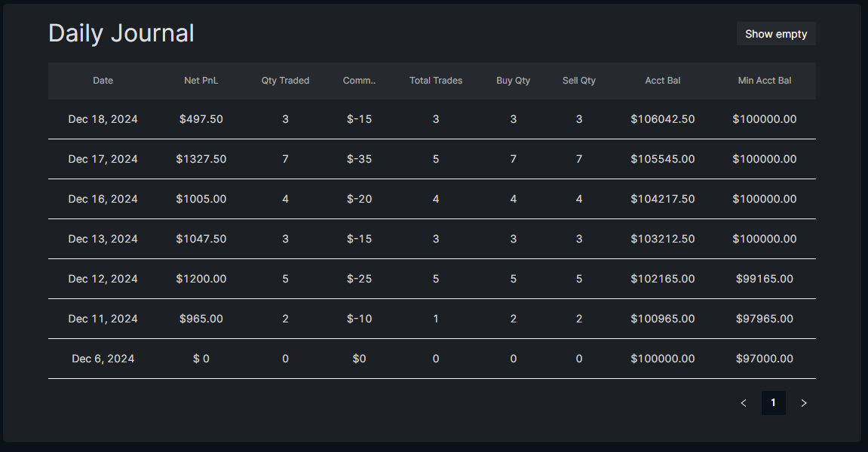Open the Dec 6, 2024 journal row
This screenshot has width=868, height=452.
coord(103,359)
